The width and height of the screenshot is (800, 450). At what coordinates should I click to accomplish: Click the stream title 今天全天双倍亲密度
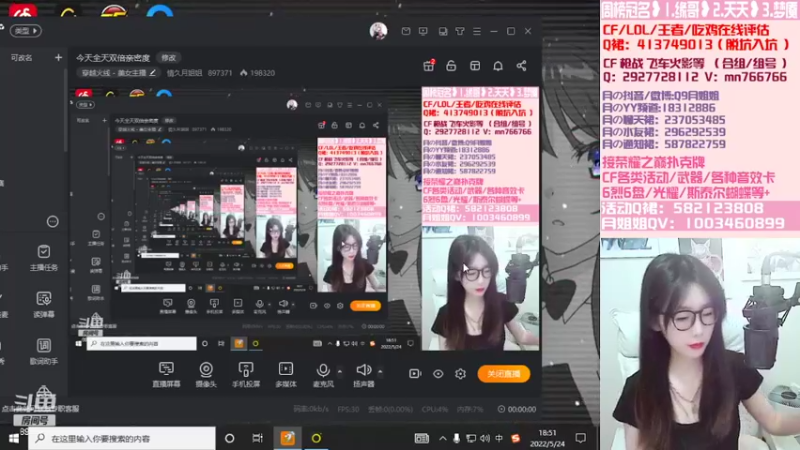(113, 58)
